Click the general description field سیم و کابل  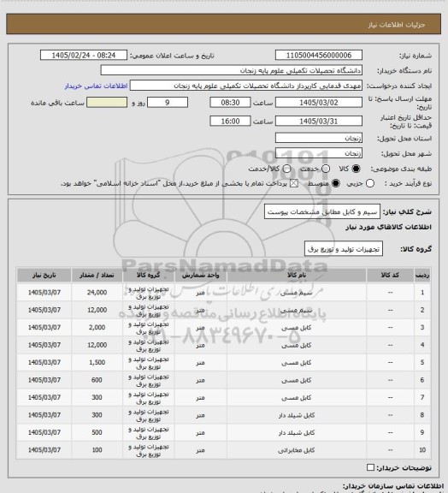(322, 211)
